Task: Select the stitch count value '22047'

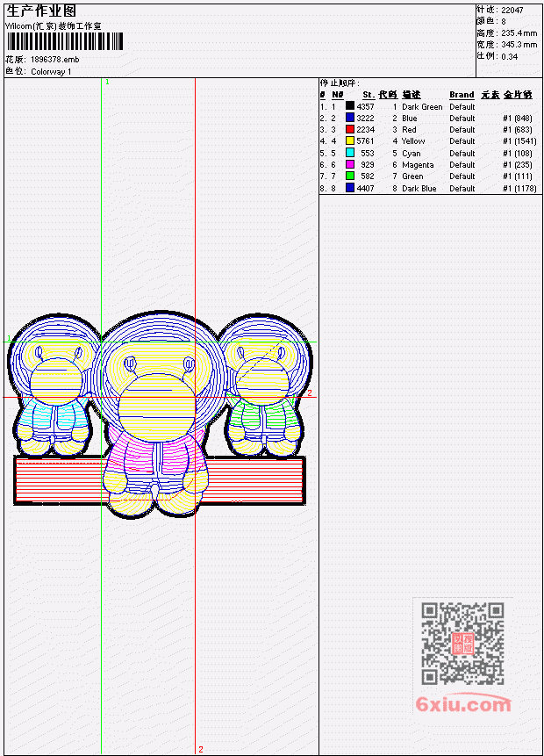Action: pyautogui.click(x=512, y=10)
